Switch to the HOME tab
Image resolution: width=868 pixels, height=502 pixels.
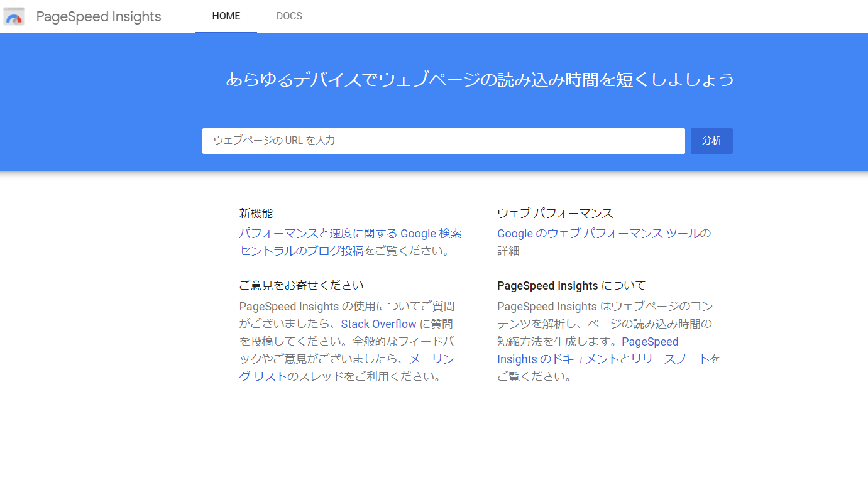pos(226,16)
